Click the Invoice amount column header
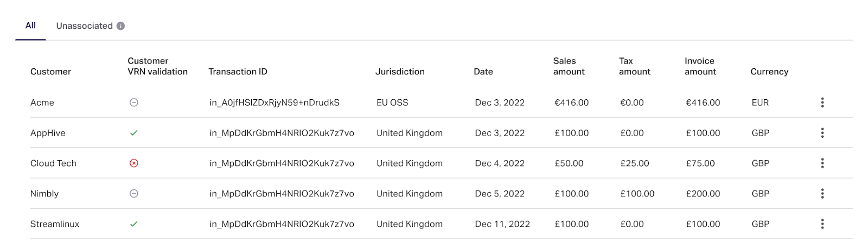Screen dimensions: 868x249 tap(700, 66)
